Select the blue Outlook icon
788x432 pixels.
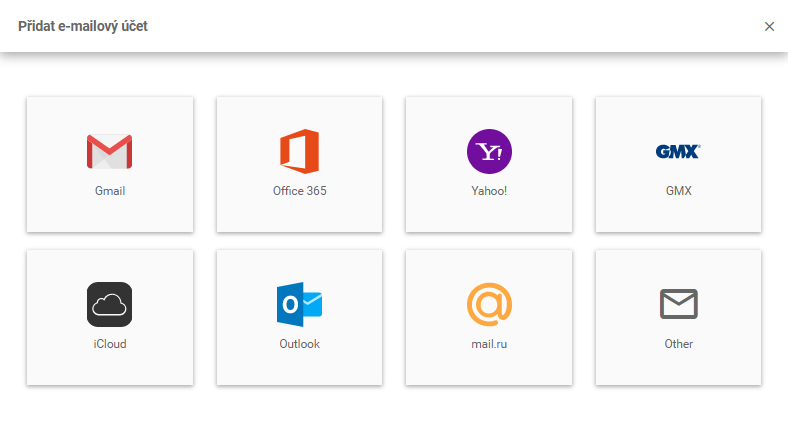tap(300, 304)
